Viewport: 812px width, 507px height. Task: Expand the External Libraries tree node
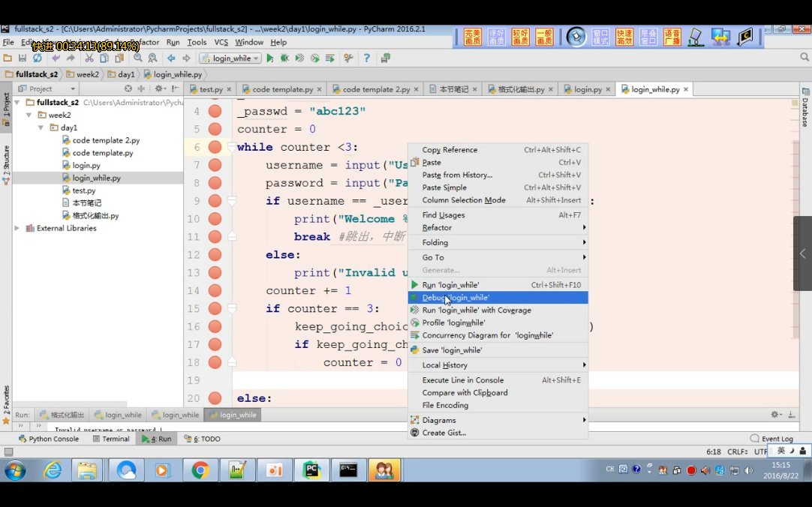point(17,228)
